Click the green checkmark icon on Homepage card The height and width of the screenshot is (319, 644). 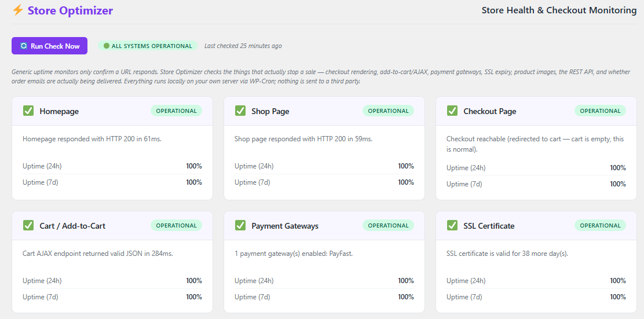point(28,111)
